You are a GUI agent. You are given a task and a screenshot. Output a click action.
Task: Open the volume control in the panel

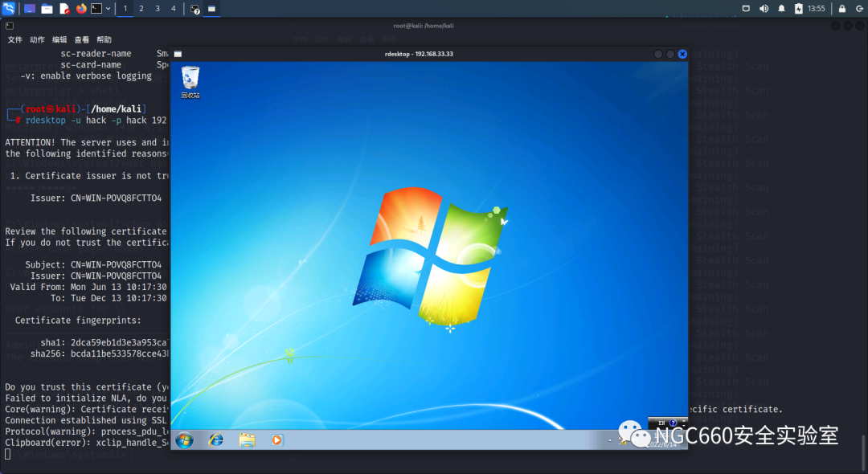click(764, 8)
